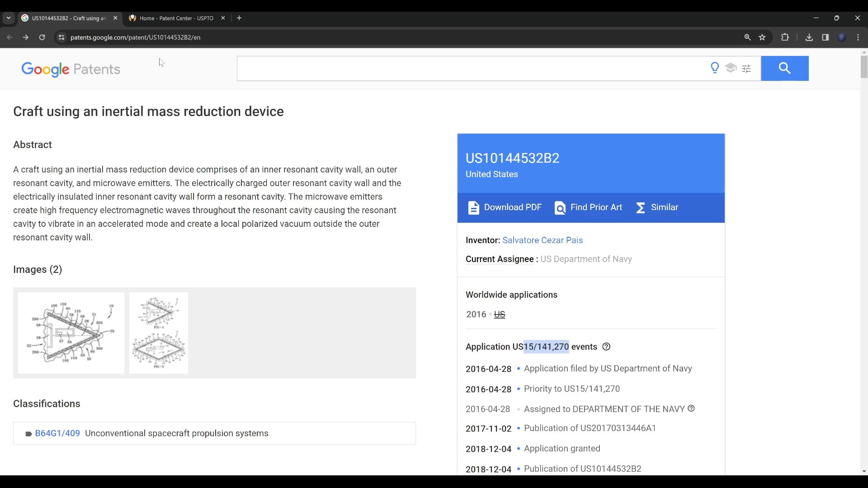
Task: Click the blue search magnifier button
Action: coord(784,68)
